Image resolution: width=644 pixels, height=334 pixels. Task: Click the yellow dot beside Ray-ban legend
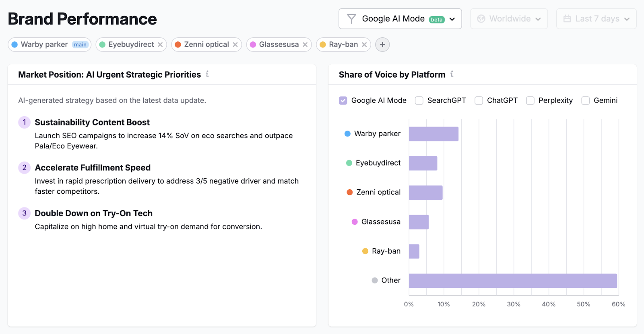(365, 251)
